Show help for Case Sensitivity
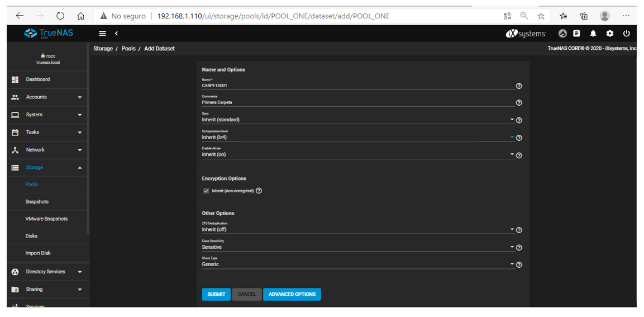Image resolution: width=644 pixels, height=317 pixels. coord(519,248)
